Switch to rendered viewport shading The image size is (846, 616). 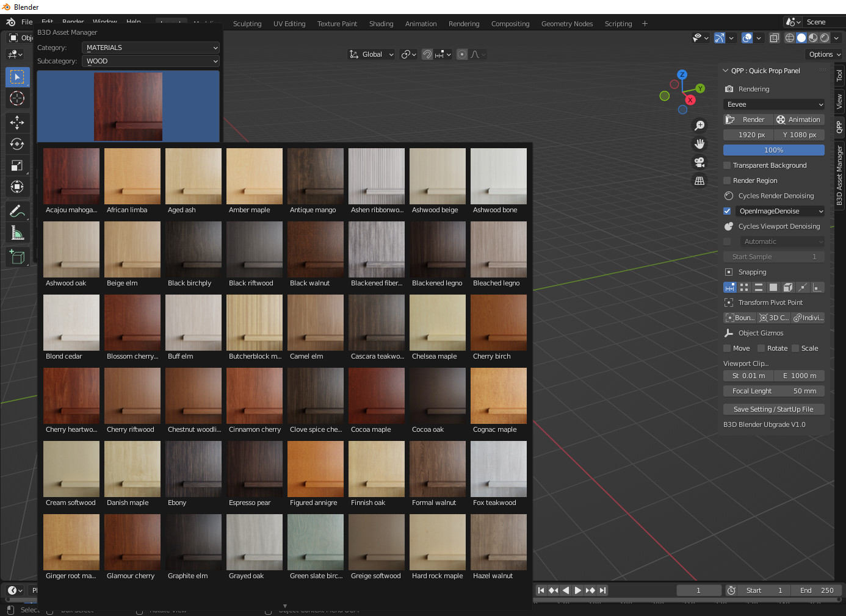(x=825, y=38)
